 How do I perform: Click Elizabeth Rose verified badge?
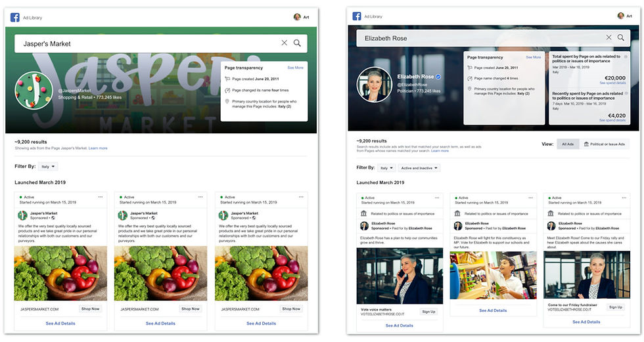click(438, 77)
